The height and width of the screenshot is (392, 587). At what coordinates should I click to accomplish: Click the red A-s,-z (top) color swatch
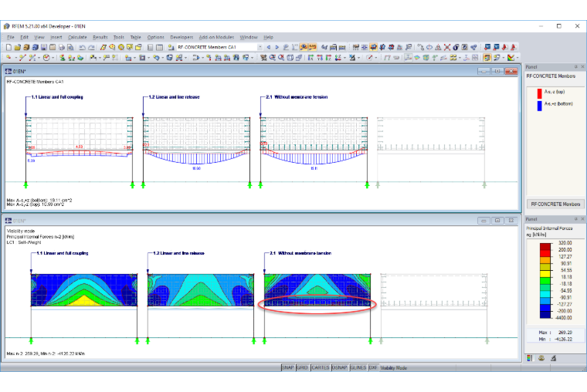pyautogui.click(x=539, y=93)
